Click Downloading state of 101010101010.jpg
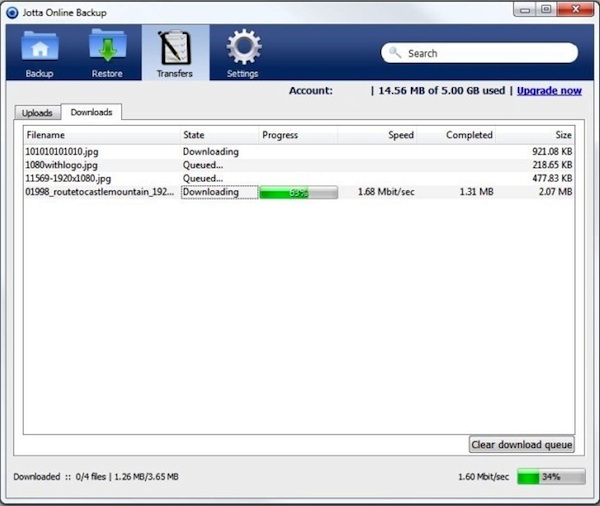The image size is (600, 506). coord(211,152)
